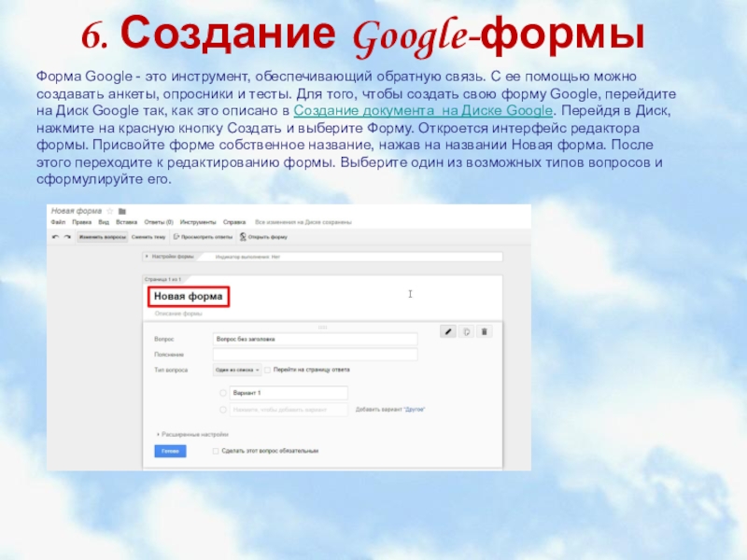Star the Новая форма document
This screenshot has width=747, height=560.
(x=110, y=211)
